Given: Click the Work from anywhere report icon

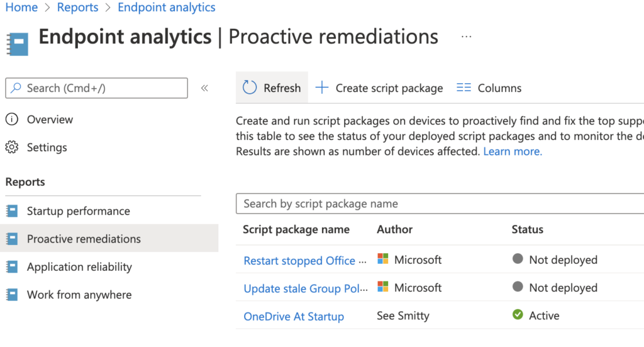Looking at the screenshot, I should tap(12, 295).
